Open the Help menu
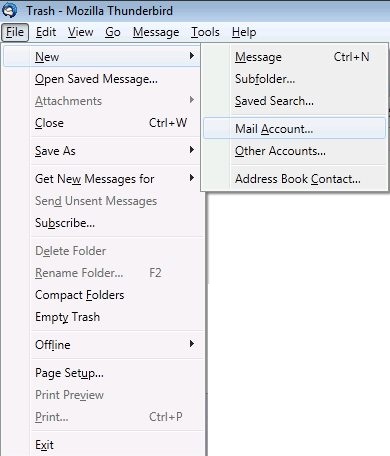Screen dimensions: 390x456 tap(244, 32)
